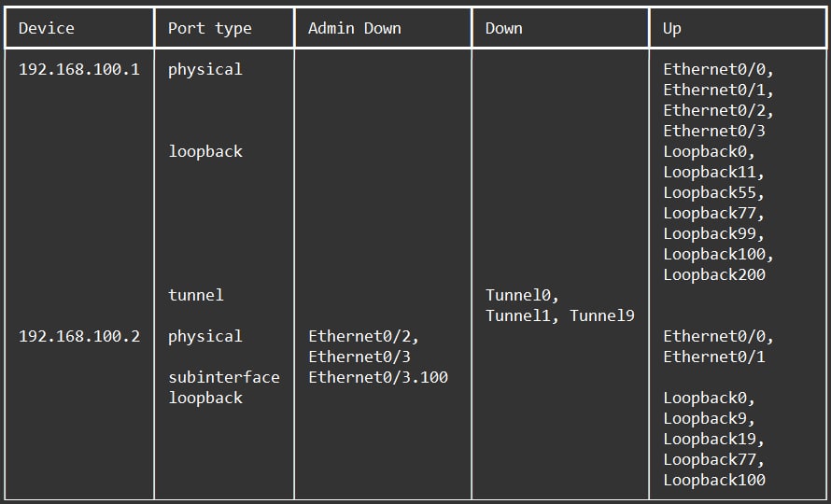Click the first loopback port type entry
This screenshot has height=504, width=831.
tap(205, 151)
